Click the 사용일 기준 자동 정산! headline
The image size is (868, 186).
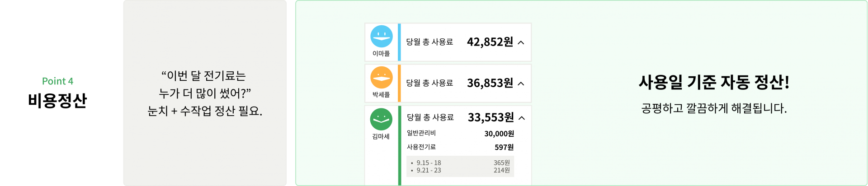pos(714,82)
